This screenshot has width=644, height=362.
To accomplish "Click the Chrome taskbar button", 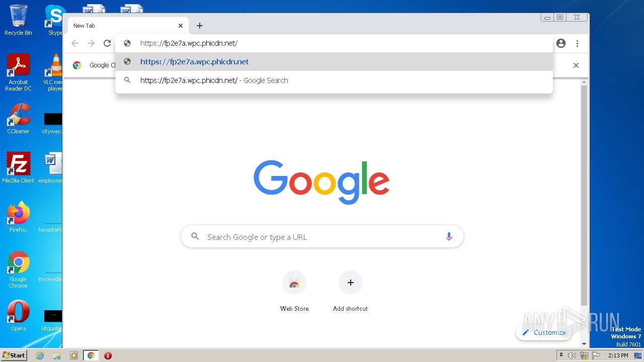I will pyautogui.click(x=91, y=355).
